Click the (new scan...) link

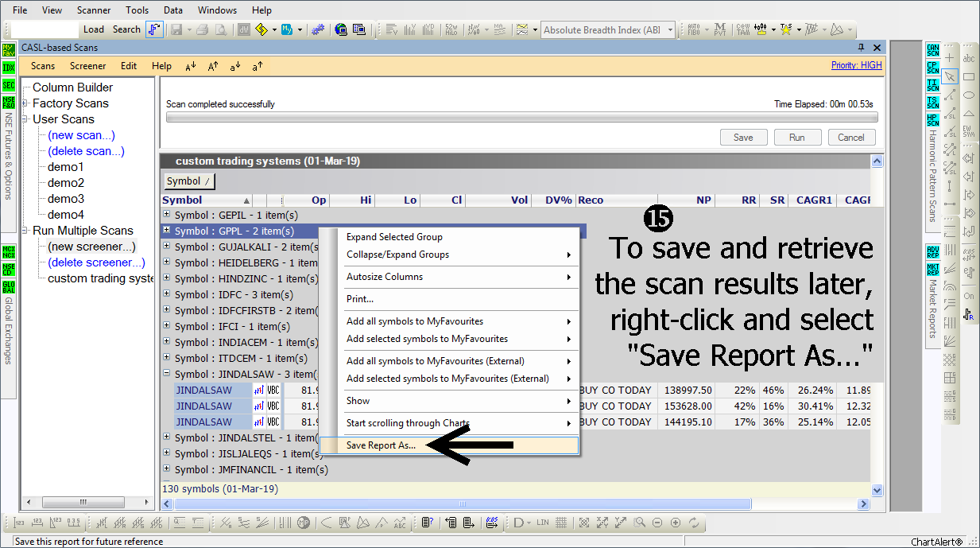(81, 135)
